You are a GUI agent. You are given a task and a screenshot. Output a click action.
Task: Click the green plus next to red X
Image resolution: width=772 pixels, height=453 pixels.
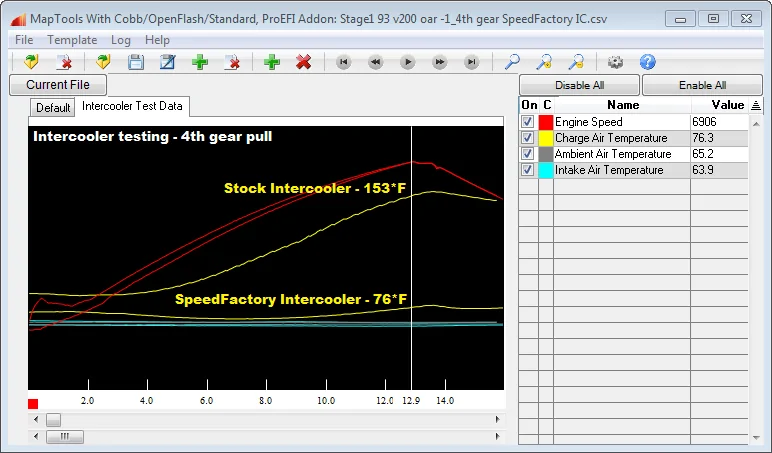(272, 62)
